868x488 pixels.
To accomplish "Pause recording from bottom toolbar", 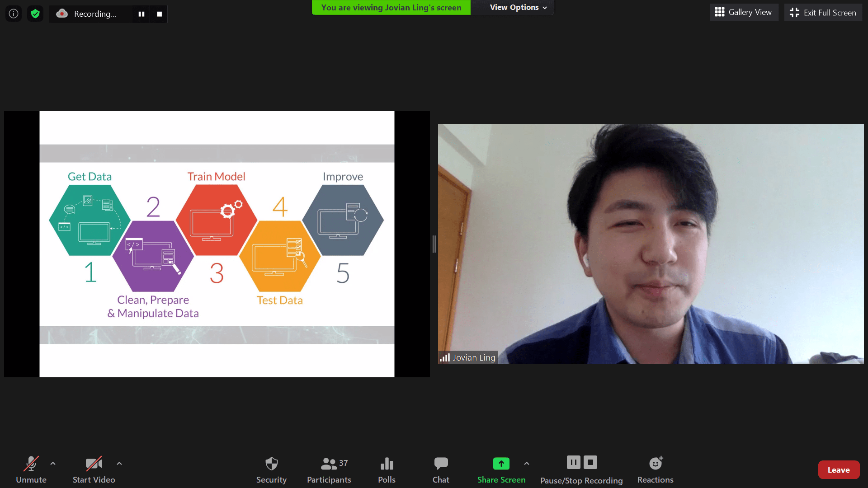I will coord(573,462).
